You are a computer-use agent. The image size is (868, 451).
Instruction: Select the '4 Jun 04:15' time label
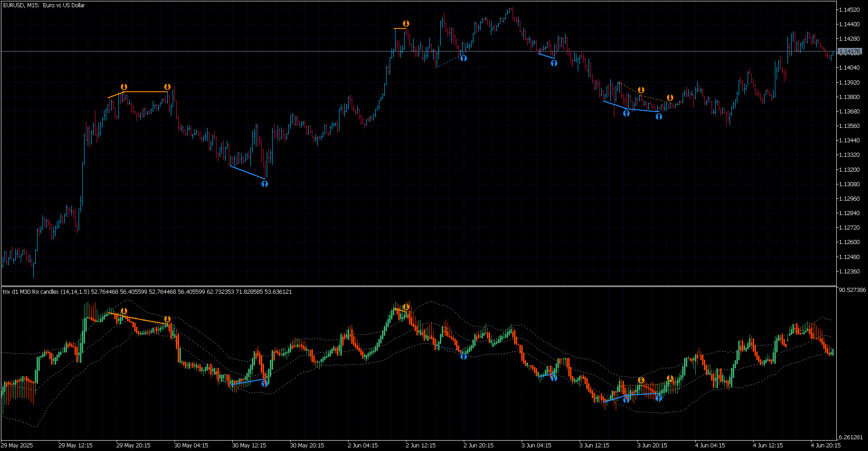point(710,446)
